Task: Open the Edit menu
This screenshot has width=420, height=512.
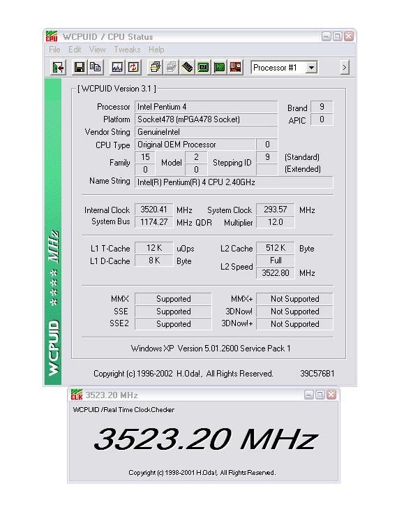Action: coord(75,50)
